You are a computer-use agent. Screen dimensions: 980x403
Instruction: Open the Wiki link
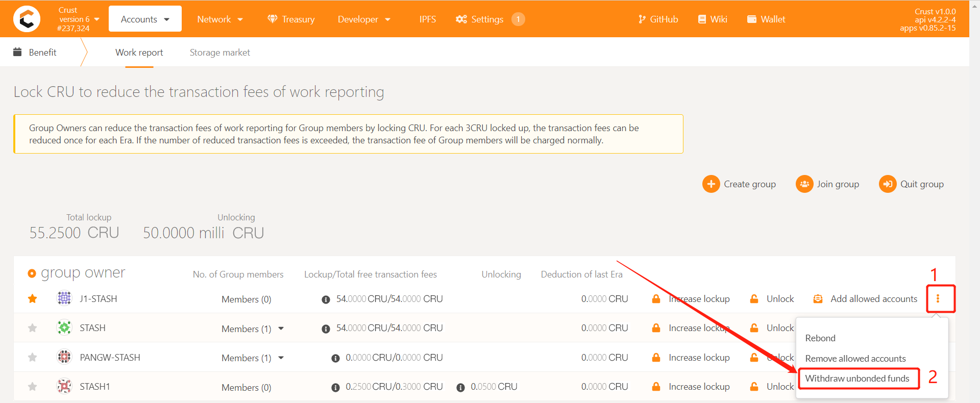coord(713,19)
